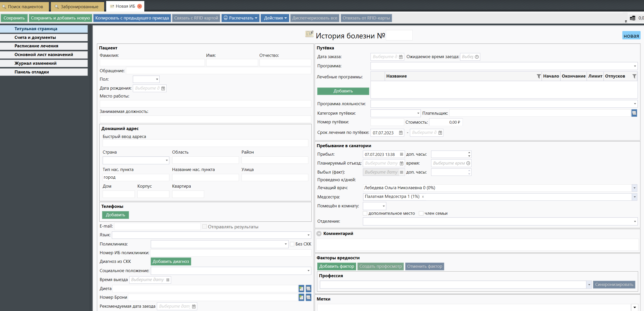Click filter icon in Название column
The width and height of the screenshot is (644, 311).
pyautogui.click(x=539, y=76)
